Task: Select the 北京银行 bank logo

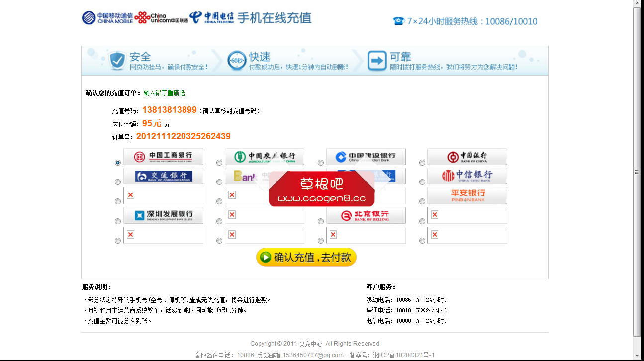Action: [x=366, y=215]
